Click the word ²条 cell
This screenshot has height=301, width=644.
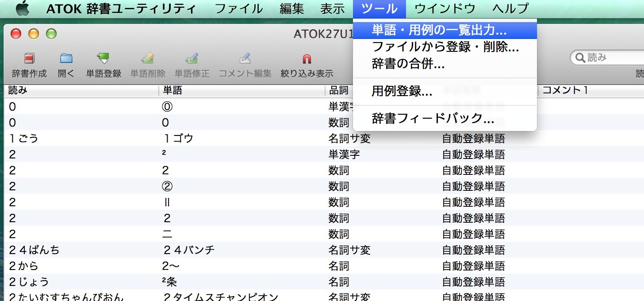[169, 282]
